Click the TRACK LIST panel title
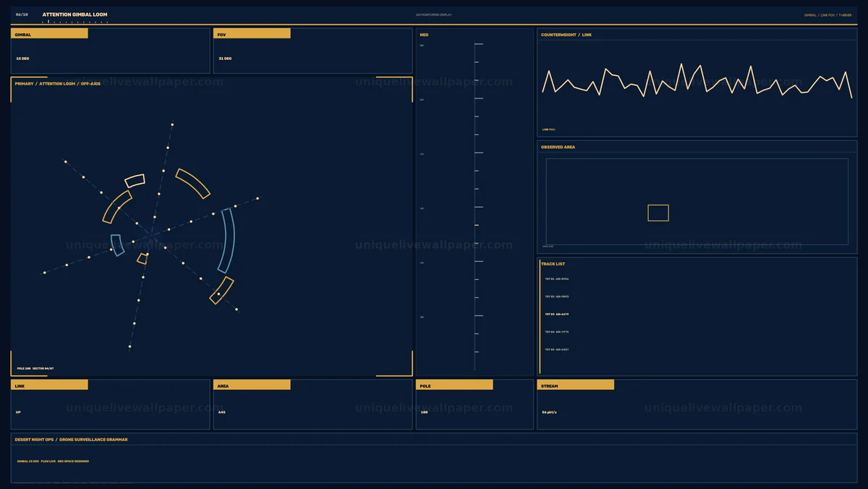Viewport: 868px width, 489px height. pyautogui.click(x=553, y=264)
